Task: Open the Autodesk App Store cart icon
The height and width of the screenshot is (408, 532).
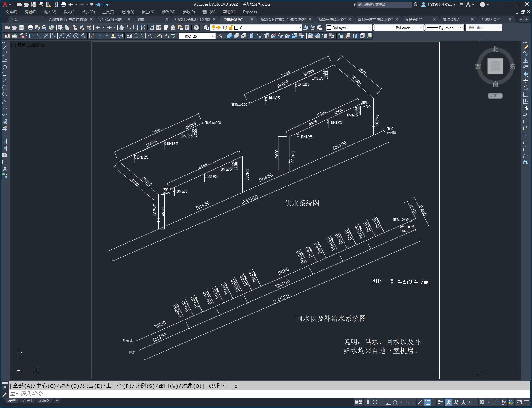Action: point(461,5)
